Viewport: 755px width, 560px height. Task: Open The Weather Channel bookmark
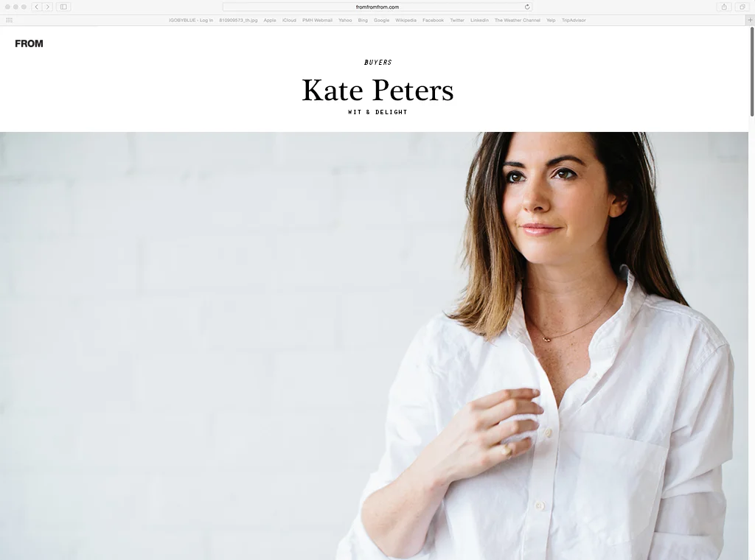tap(517, 20)
